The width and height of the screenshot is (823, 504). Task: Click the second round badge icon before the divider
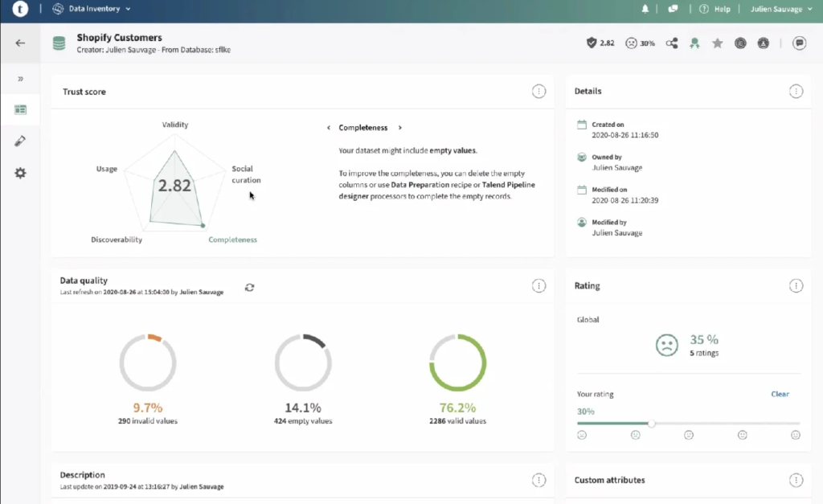[764, 43]
